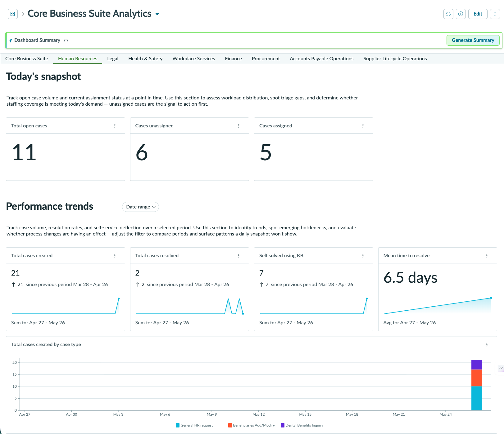The width and height of the screenshot is (504, 434).
Task: Click the 6.5 days value
Action: [x=410, y=277]
